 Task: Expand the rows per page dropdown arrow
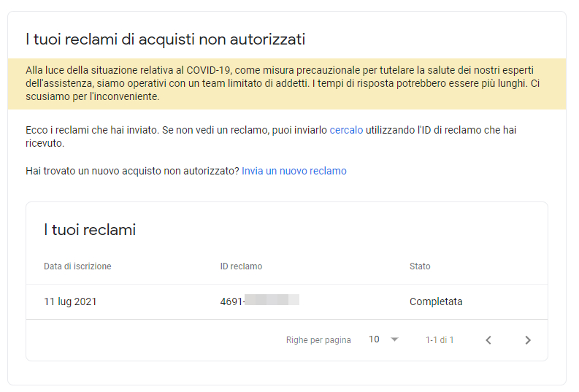(x=394, y=339)
